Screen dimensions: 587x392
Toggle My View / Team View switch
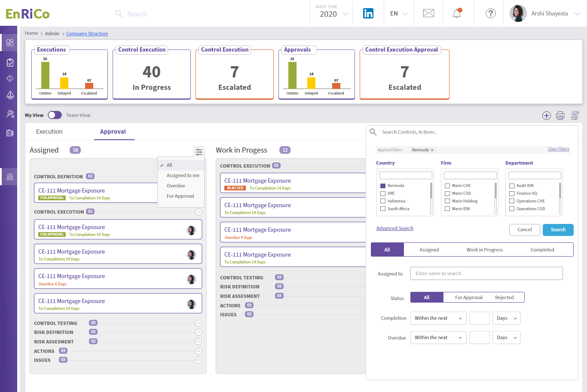55,115
